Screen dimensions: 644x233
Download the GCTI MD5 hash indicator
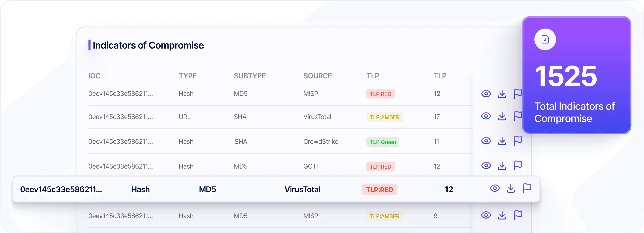(x=502, y=165)
